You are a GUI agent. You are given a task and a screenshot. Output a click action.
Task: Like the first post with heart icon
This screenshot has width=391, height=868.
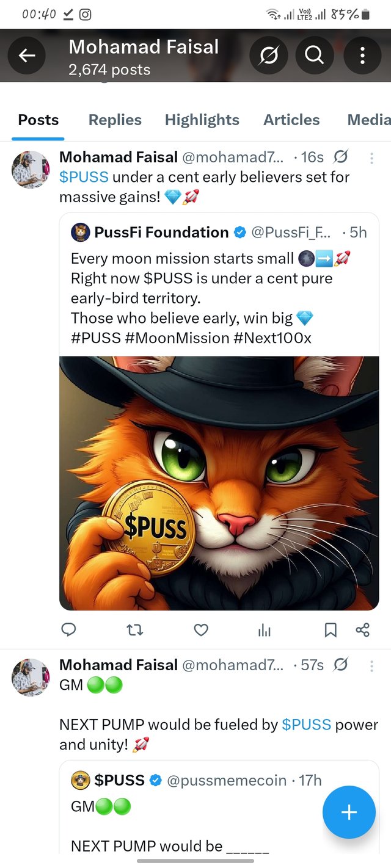201,629
